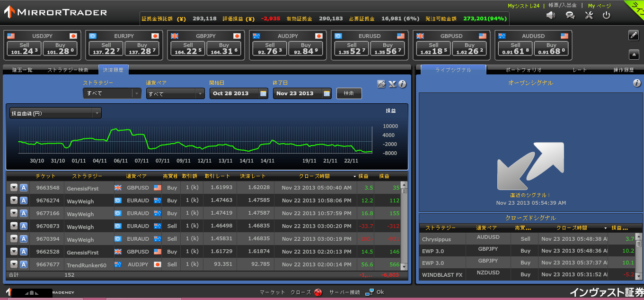Select the ライブシグナル tab
The height and width of the screenshot is (300, 644).
(453, 70)
